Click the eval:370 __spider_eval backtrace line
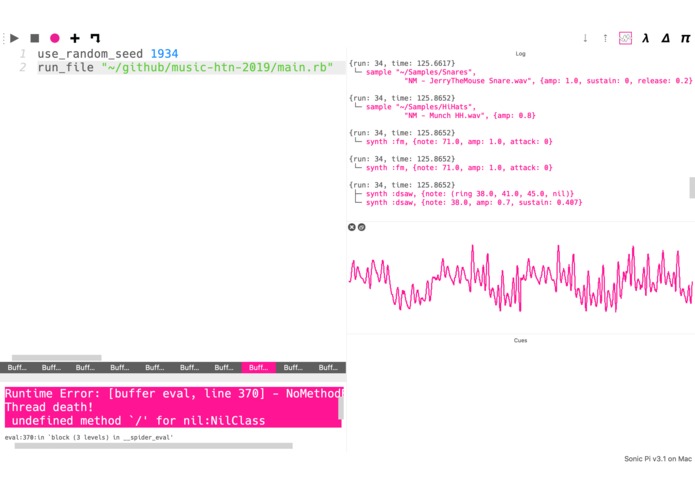This screenshot has height=494, width=695. point(89,437)
